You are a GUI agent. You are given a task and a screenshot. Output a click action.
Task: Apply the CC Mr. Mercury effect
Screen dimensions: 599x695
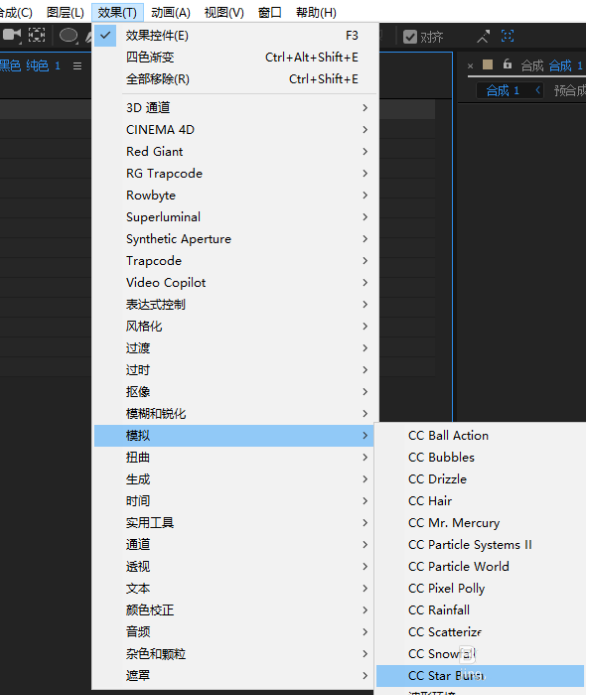pyautogui.click(x=481, y=523)
